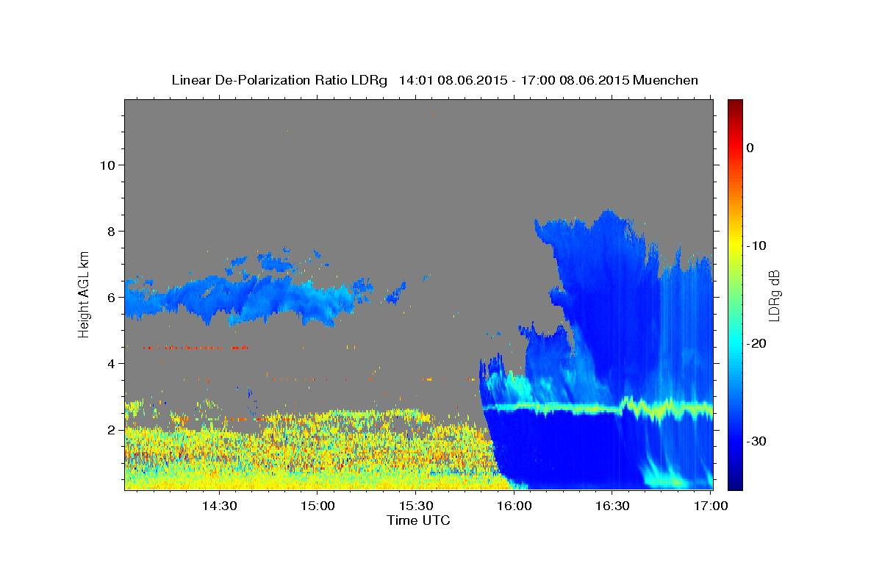The width and height of the screenshot is (882, 588).
Task: Click the red dotted echo line near 4.5 km
Action: [x=196, y=347]
